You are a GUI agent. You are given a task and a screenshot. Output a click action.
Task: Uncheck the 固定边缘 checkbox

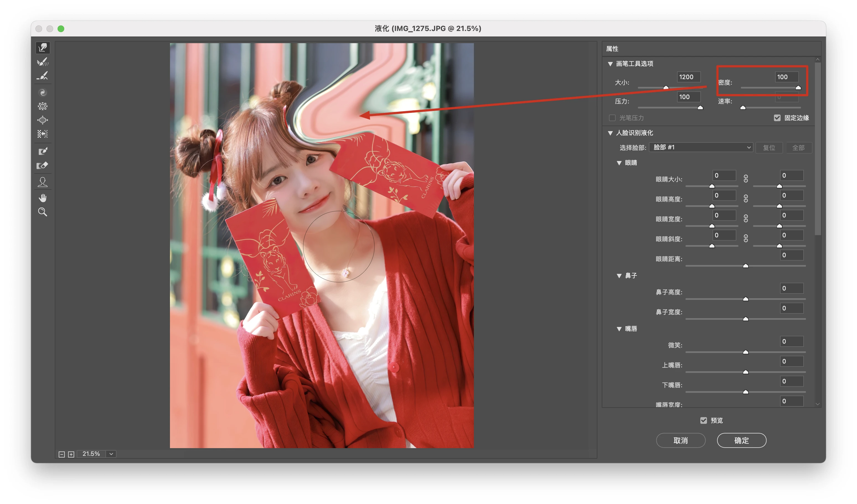[777, 118]
